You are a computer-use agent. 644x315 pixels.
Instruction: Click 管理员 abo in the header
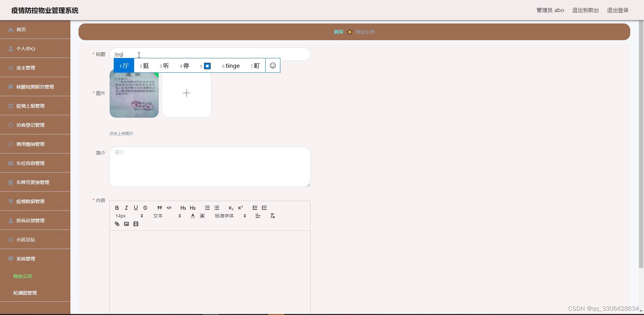tap(550, 10)
